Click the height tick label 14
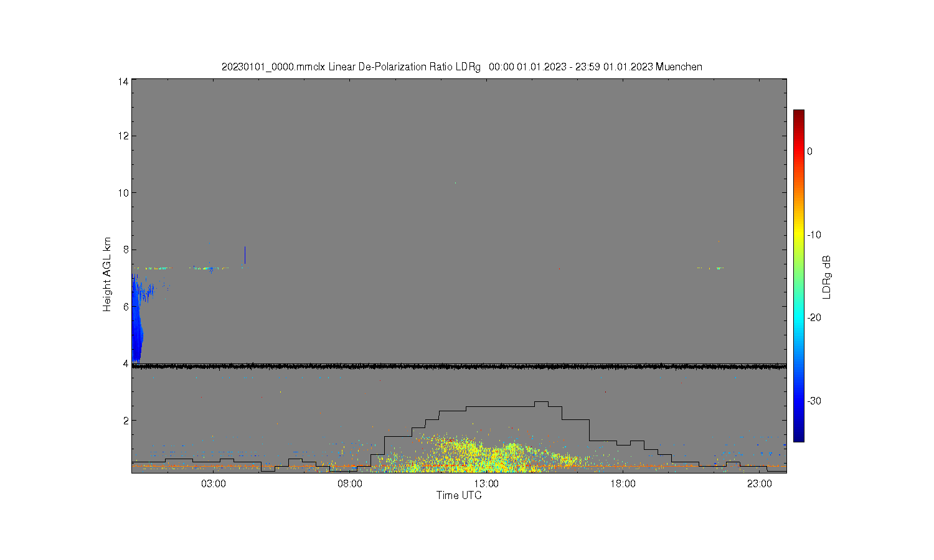The width and height of the screenshot is (934, 560). pos(123,82)
